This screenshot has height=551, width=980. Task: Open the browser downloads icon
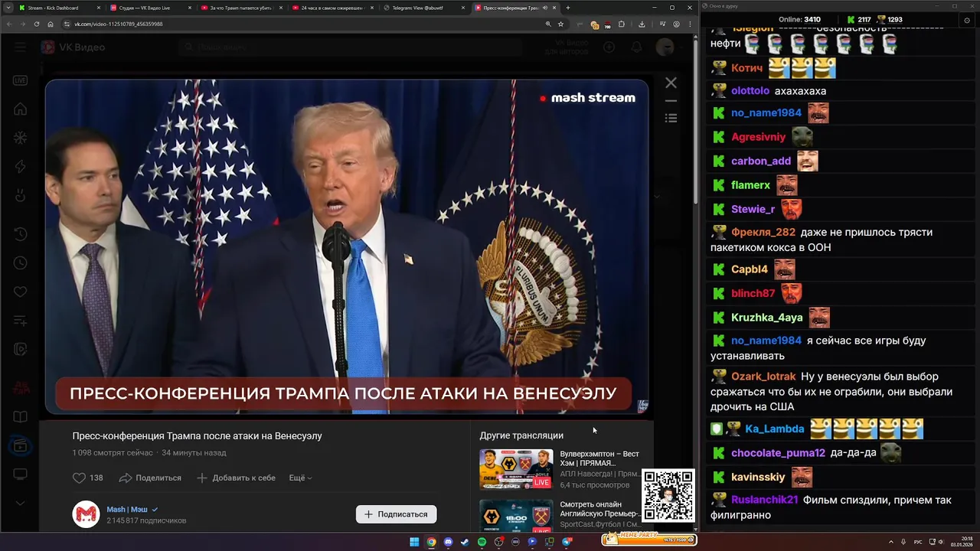[x=642, y=24]
